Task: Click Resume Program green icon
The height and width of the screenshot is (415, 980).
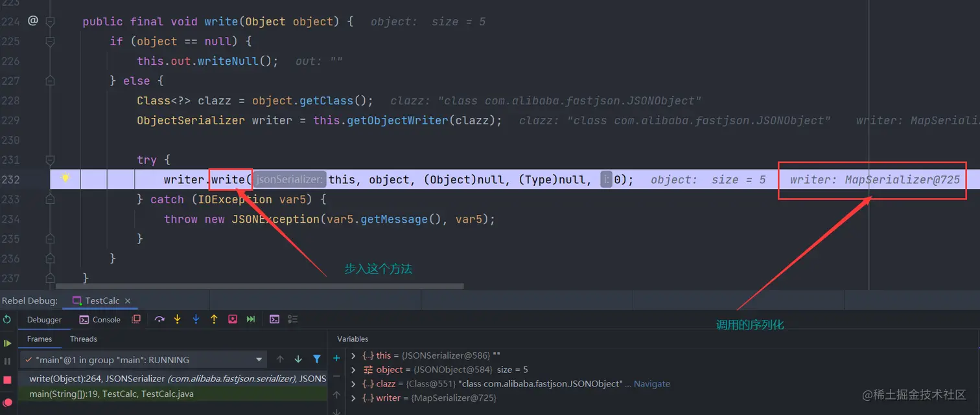Action: 7,342
